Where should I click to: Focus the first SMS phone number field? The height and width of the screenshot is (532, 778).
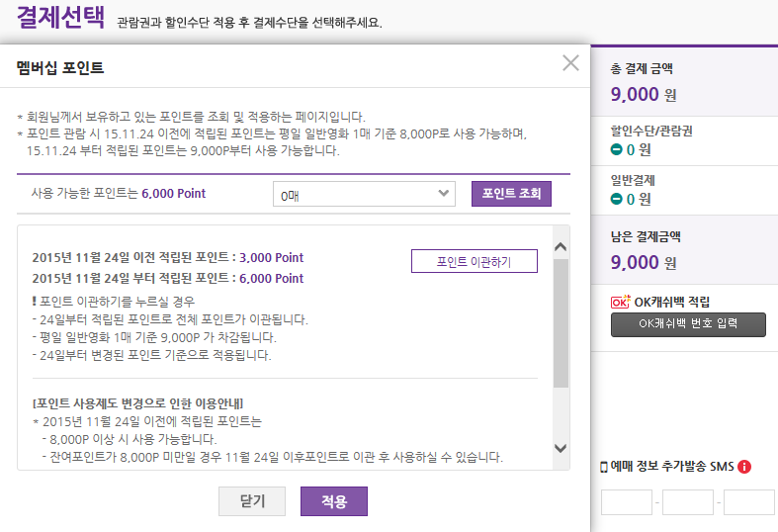626,502
